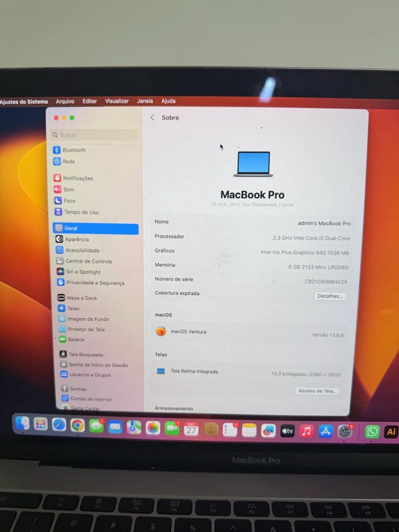Open Calendar showing 27 in Dock
The image size is (399, 532).
(191, 429)
